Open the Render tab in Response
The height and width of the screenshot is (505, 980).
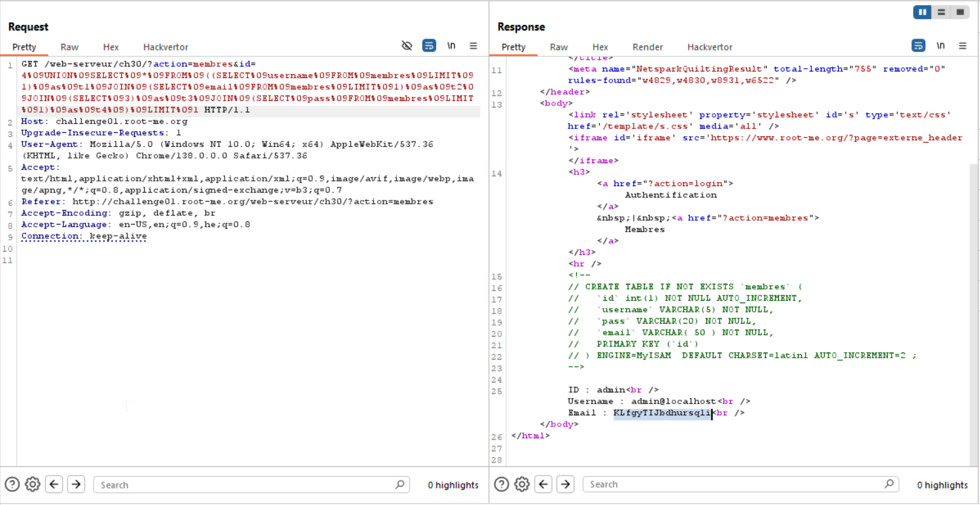[647, 47]
